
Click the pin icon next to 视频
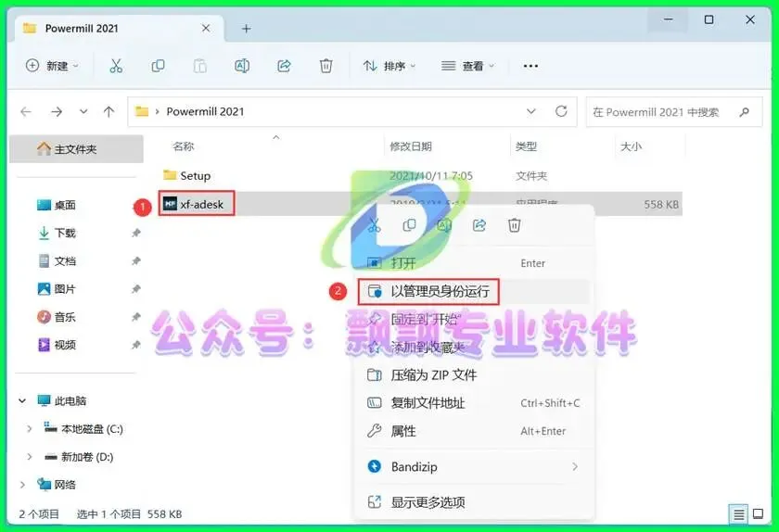coord(135,344)
